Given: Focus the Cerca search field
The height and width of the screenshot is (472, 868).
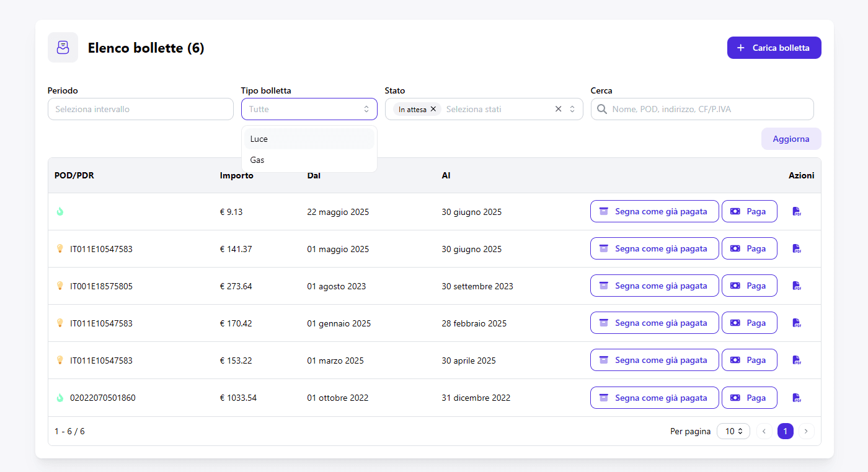Looking at the screenshot, I should [707, 109].
